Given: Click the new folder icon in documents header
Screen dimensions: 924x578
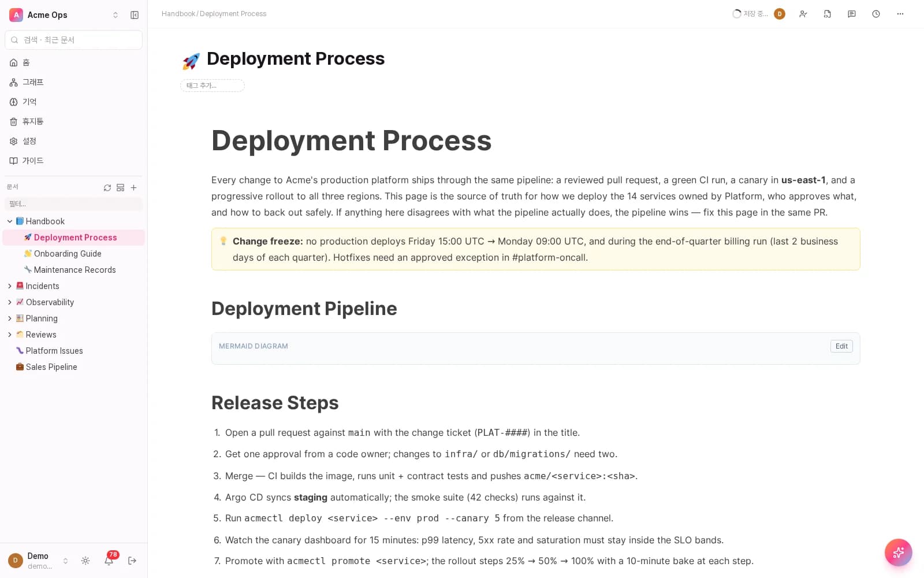Looking at the screenshot, I should 121,188.
